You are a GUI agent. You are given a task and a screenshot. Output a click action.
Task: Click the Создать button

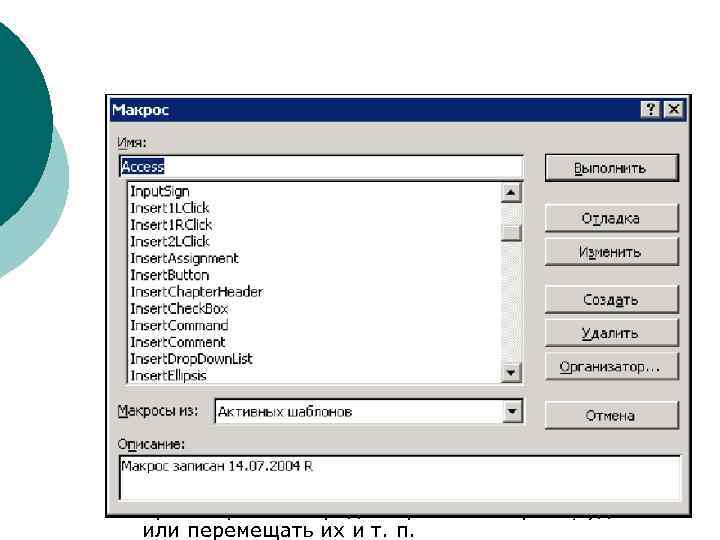click(611, 300)
